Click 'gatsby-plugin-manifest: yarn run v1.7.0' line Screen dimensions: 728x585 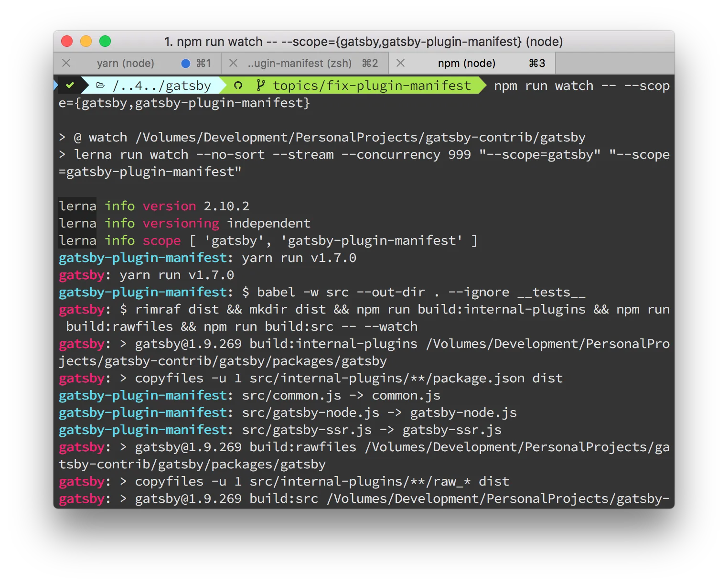pos(207,258)
